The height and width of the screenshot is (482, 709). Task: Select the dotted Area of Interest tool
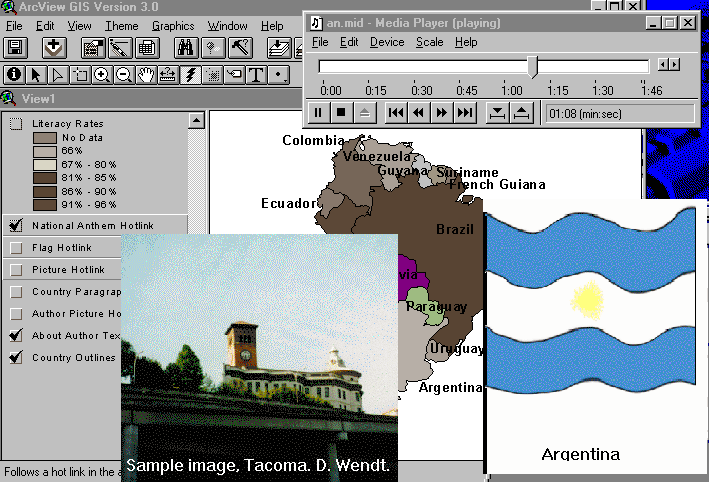click(212, 75)
